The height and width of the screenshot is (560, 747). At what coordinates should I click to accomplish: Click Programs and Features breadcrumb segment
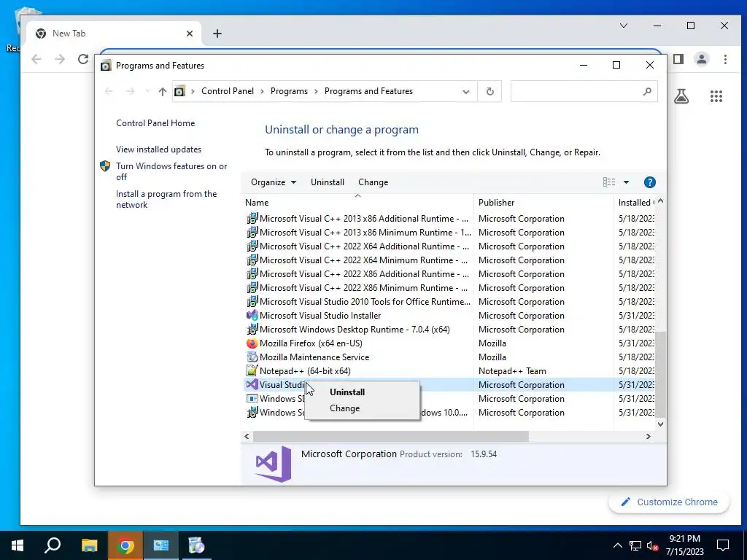(368, 91)
